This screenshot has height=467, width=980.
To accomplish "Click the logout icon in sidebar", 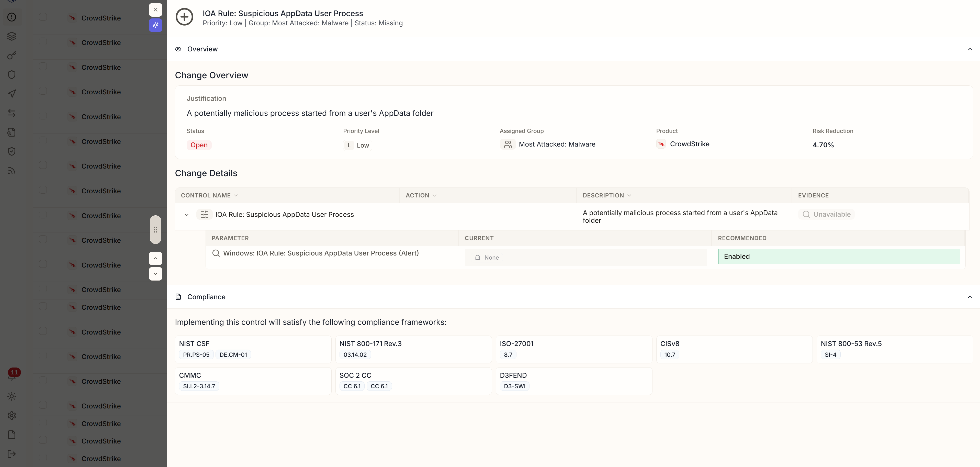I will 12,454.
